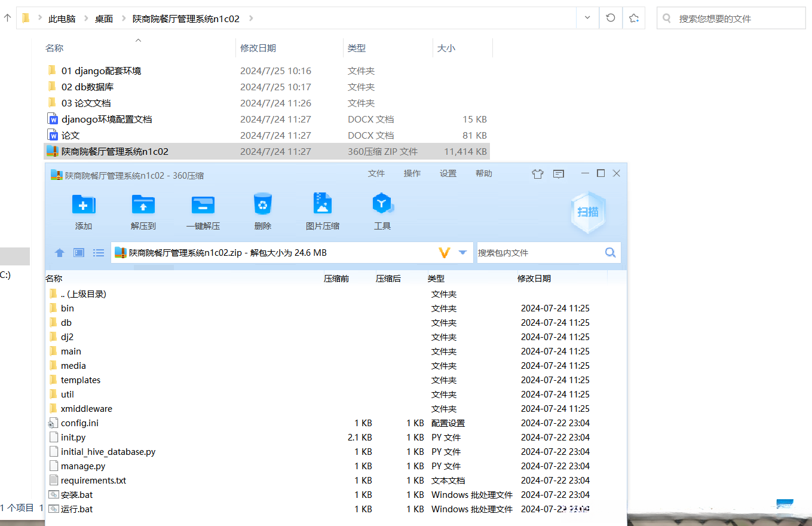
Task: Select manage.py in the archive list
Action: 83,466
